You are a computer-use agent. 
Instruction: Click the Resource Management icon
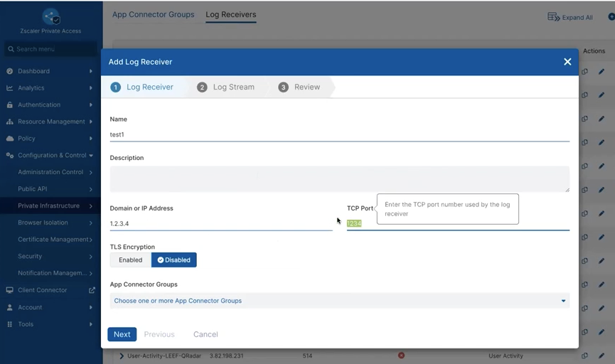coord(10,122)
